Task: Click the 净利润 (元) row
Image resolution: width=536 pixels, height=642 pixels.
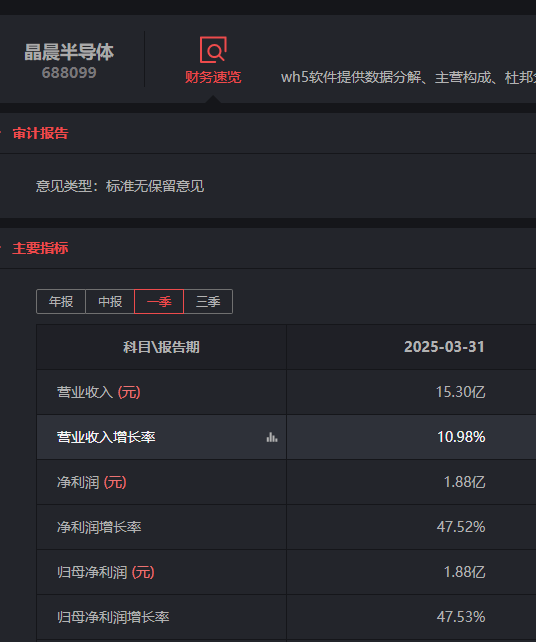Action: click(x=286, y=482)
